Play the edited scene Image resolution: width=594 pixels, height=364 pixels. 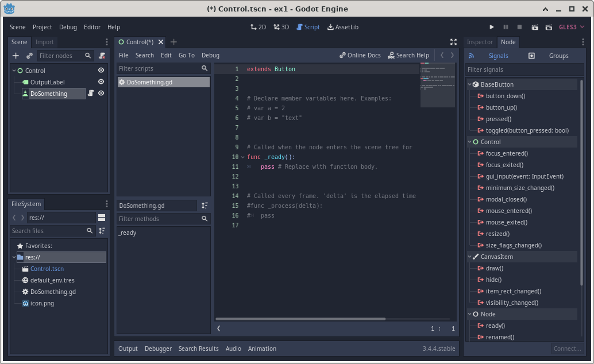pyautogui.click(x=534, y=27)
